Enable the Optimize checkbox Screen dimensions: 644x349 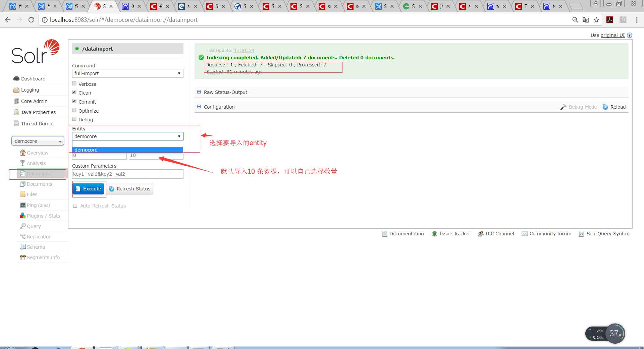click(74, 110)
